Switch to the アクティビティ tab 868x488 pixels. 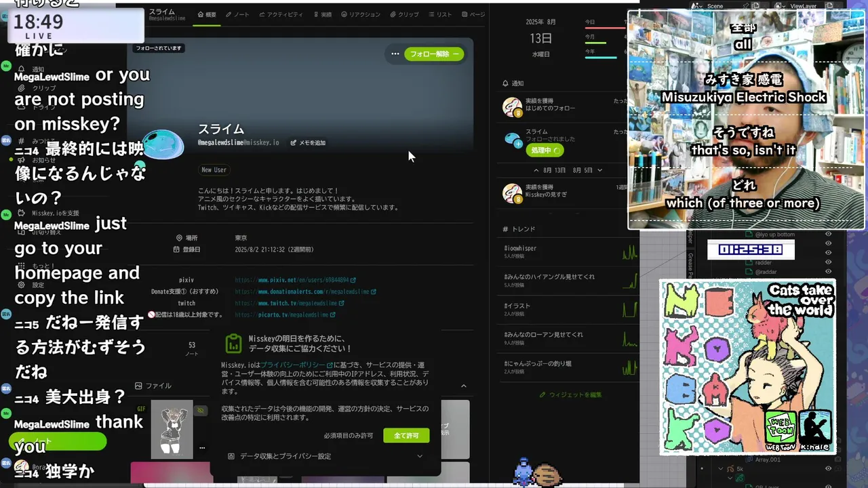(x=281, y=14)
